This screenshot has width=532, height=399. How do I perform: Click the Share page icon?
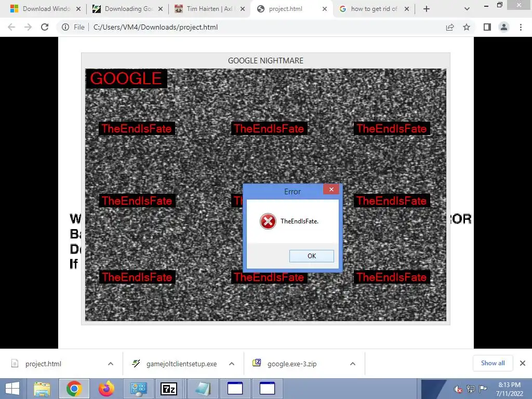click(x=450, y=27)
